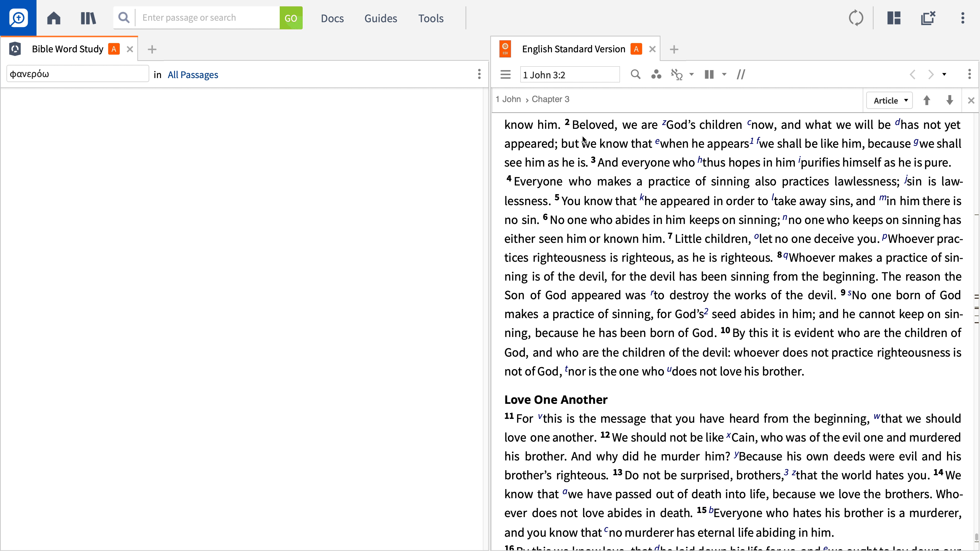
Task: Open the ESV table of contents hamburger
Action: [505, 74]
